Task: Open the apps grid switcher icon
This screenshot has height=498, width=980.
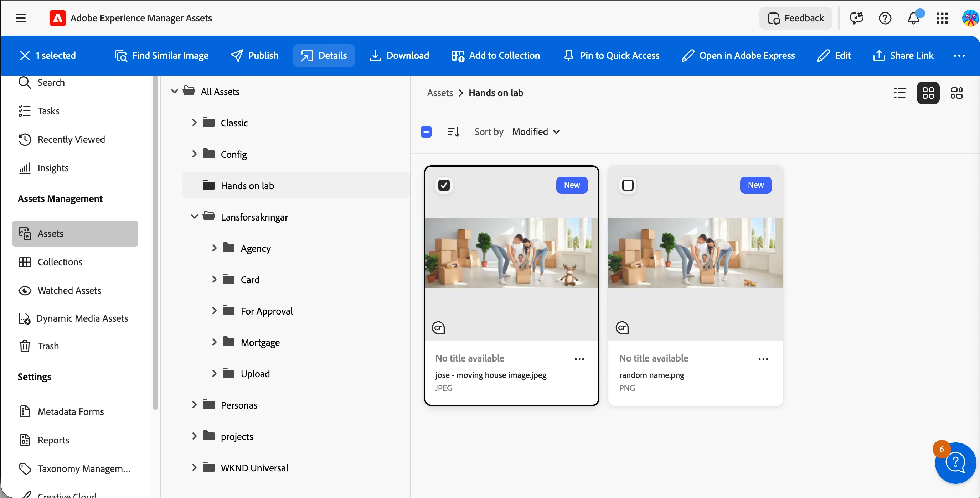Action: [942, 18]
